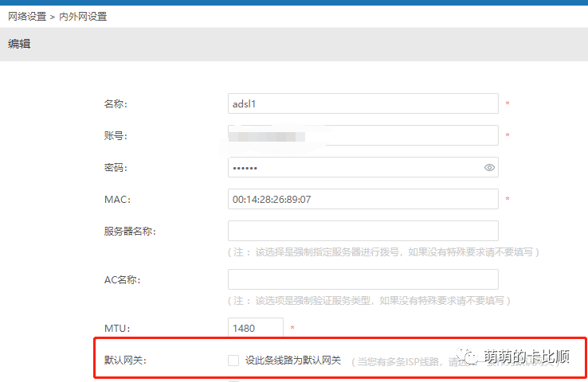Select the AC name input field

coord(363,279)
